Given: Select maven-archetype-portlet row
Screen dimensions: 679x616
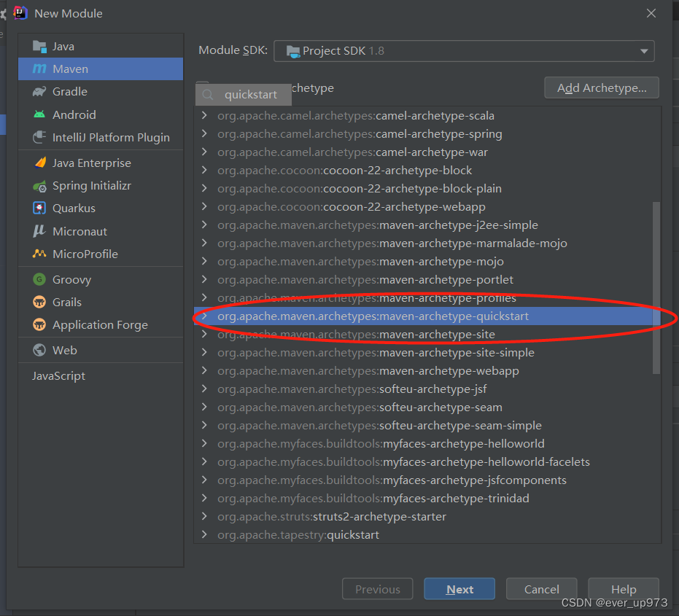Looking at the screenshot, I should [x=427, y=280].
